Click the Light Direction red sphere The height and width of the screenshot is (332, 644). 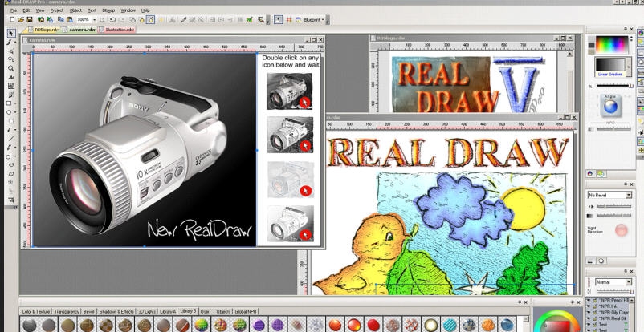(621, 230)
